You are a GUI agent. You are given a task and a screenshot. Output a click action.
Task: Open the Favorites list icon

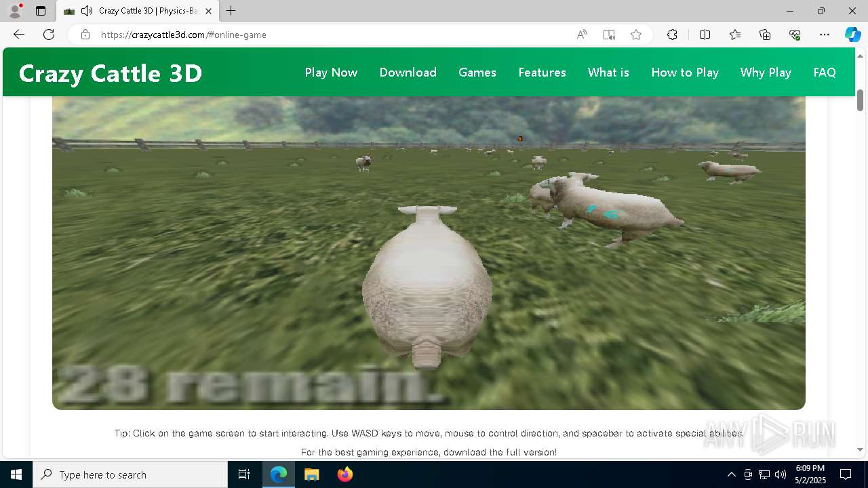tap(735, 35)
